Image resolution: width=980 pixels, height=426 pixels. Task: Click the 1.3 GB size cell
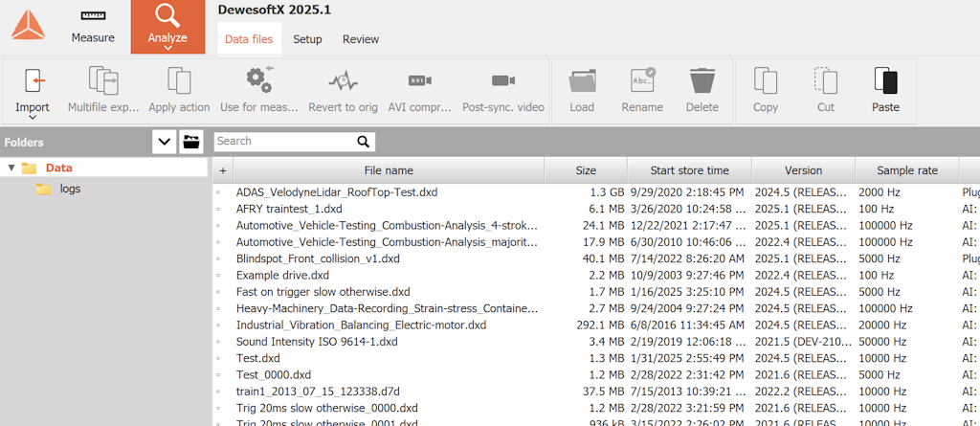point(608,192)
